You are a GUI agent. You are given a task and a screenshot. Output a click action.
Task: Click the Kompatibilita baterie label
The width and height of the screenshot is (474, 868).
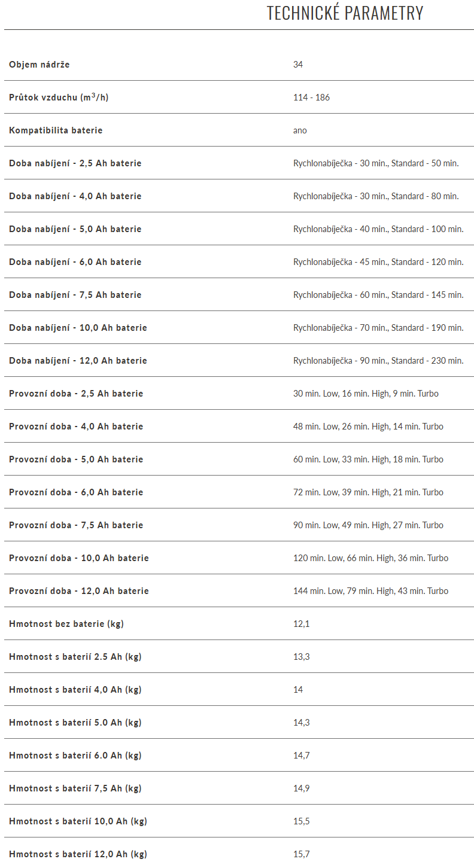point(56,130)
